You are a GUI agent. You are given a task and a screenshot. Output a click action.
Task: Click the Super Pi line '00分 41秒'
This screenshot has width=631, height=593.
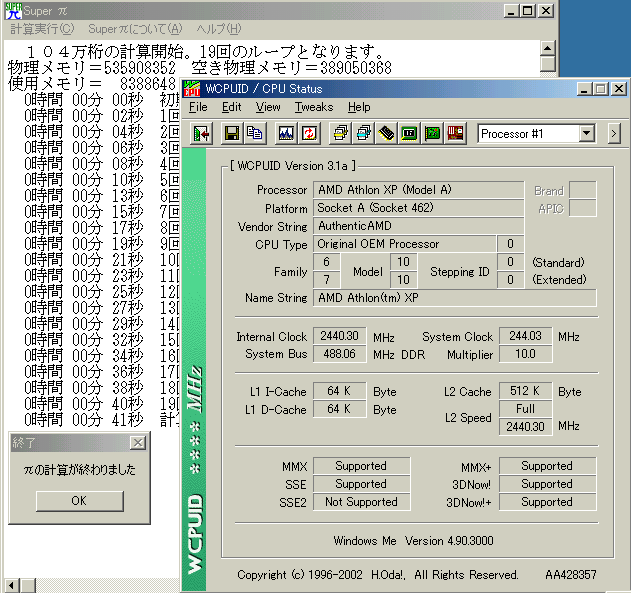(x=107, y=420)
